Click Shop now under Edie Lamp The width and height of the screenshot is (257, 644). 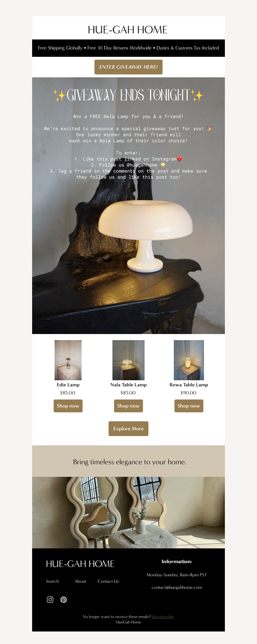68,406
